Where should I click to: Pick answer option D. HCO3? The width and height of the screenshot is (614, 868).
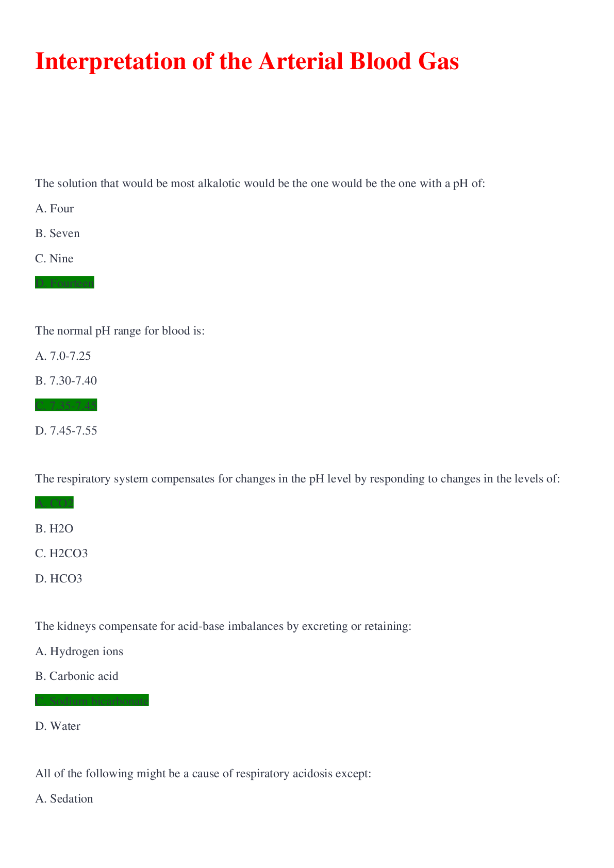point(59,579)
